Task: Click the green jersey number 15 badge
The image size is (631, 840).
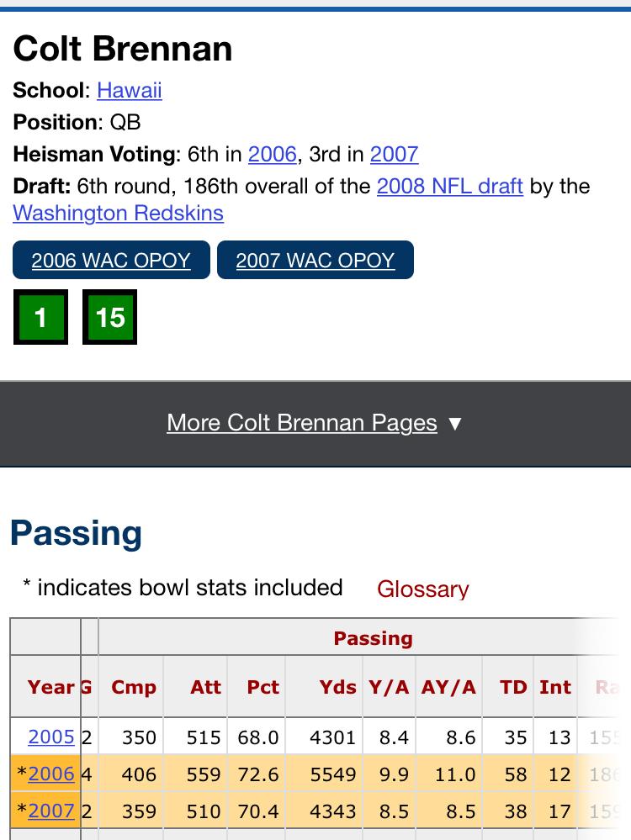Action: 110,317
